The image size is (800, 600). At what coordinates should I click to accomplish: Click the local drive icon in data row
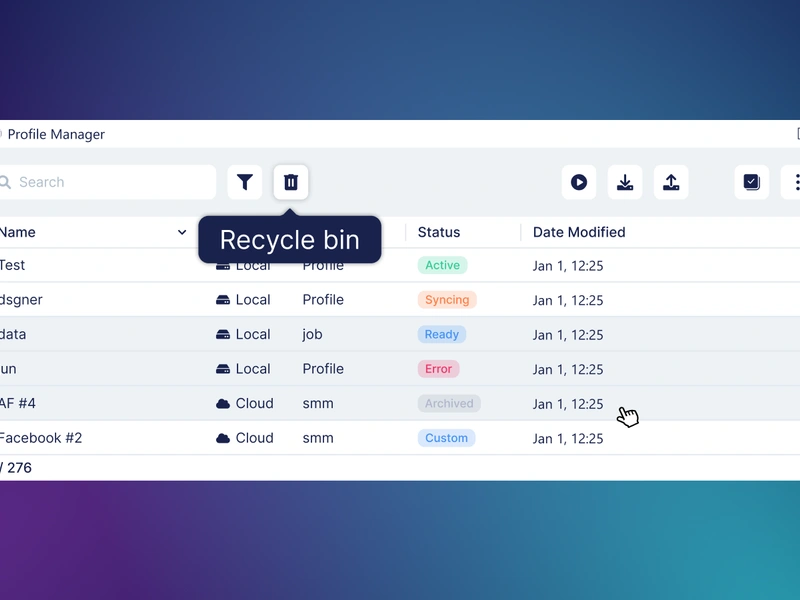[x=223, y=335]
